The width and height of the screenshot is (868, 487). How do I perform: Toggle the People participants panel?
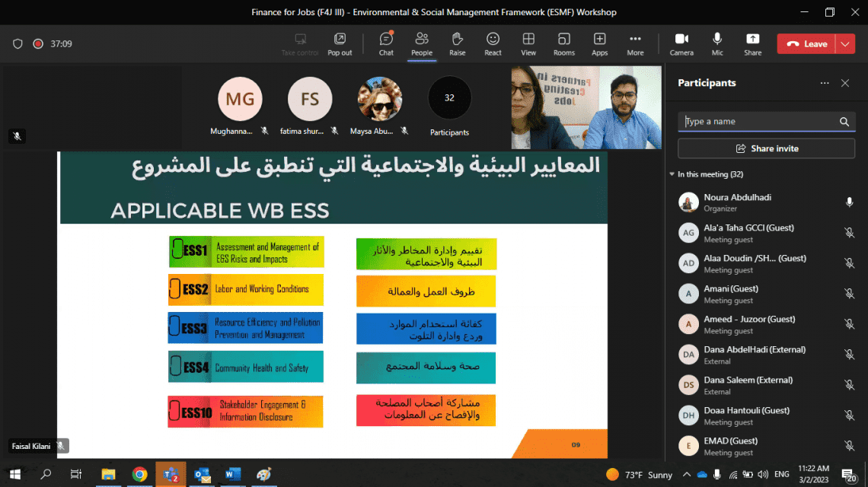tap(422, 43)
